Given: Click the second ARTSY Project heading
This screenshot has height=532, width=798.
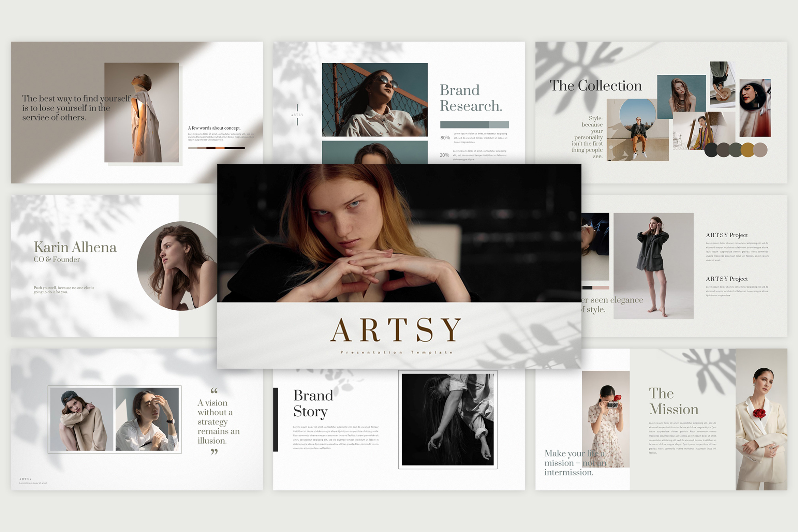Looking at the screenshot, I should (x=726, y=279).
